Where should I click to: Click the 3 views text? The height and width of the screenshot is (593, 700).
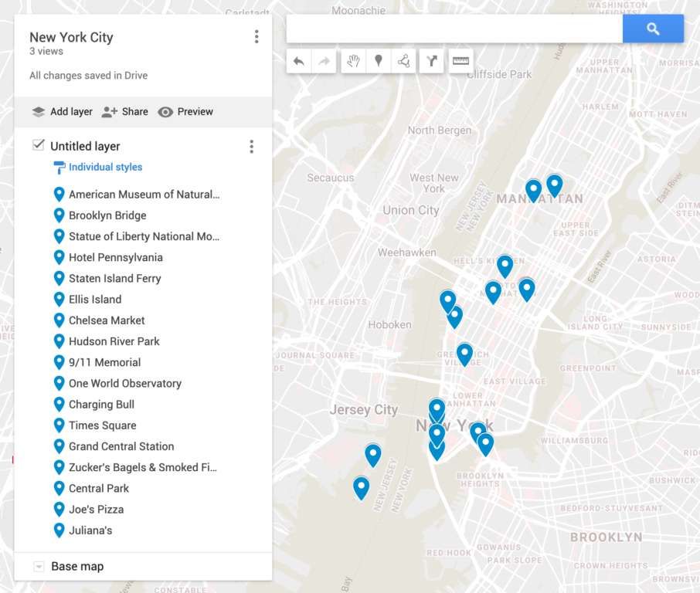pos(46,51)
